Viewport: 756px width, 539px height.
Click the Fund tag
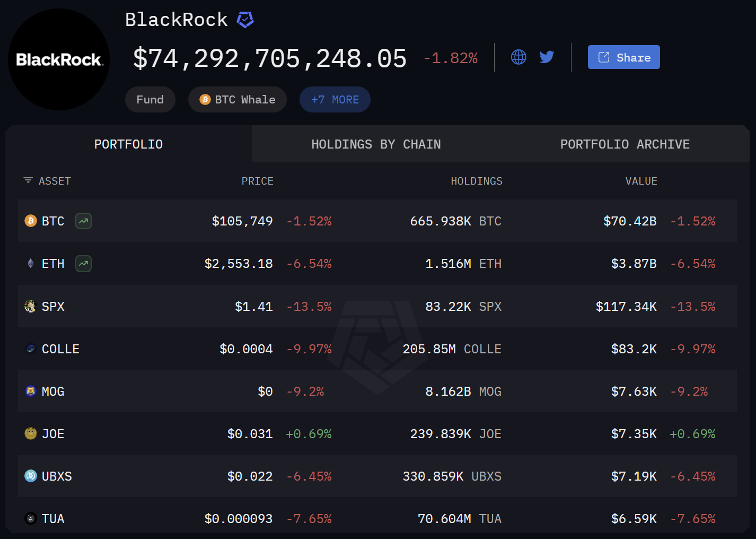(150, 100)
